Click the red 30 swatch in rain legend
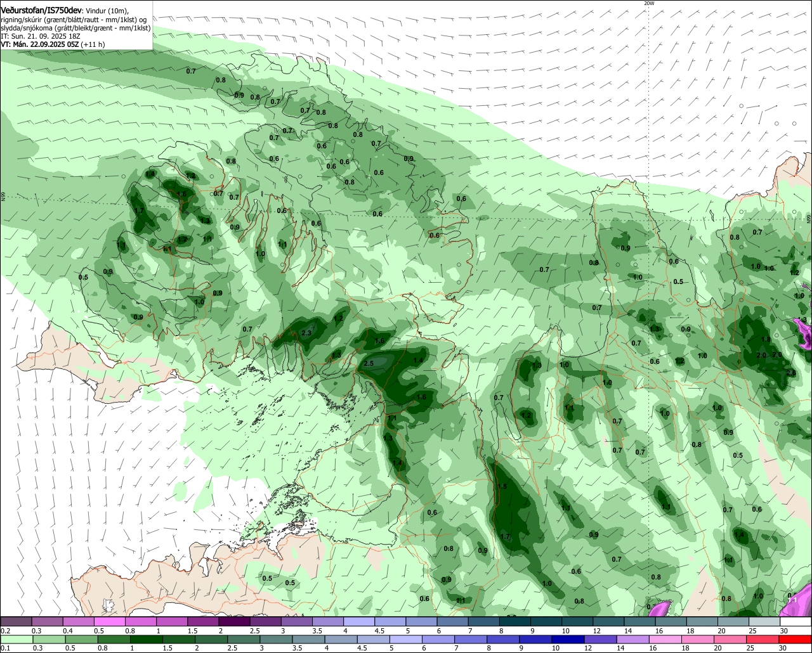 [796, 640]
